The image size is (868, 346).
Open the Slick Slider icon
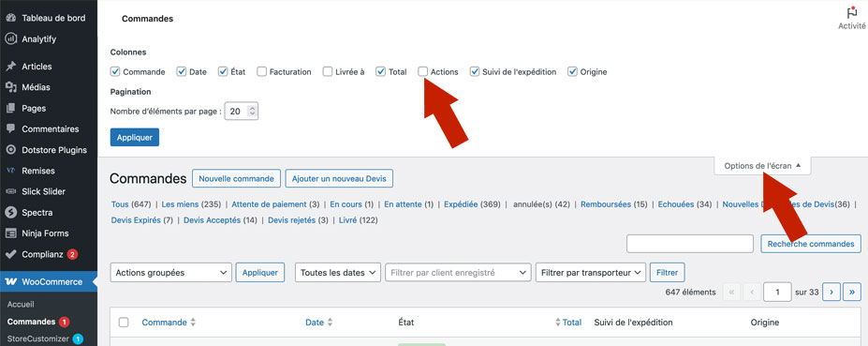[x=10, y=191]
